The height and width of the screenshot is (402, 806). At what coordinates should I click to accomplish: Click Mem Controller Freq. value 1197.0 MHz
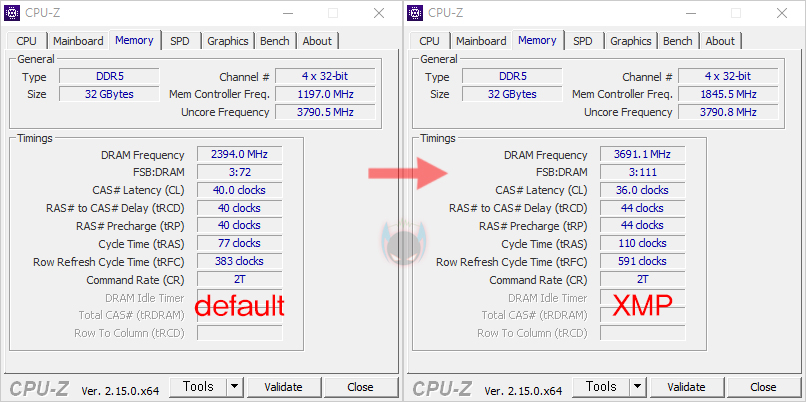325,94
